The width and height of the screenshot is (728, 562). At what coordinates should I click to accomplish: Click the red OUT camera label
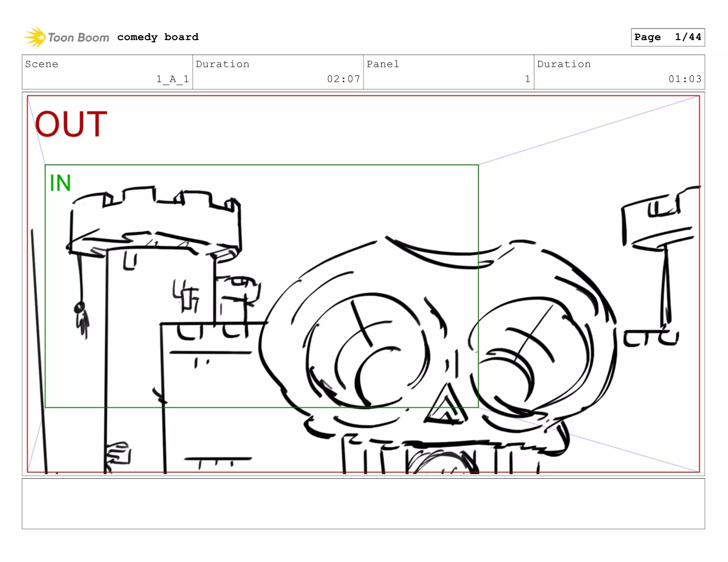point(71,124)
